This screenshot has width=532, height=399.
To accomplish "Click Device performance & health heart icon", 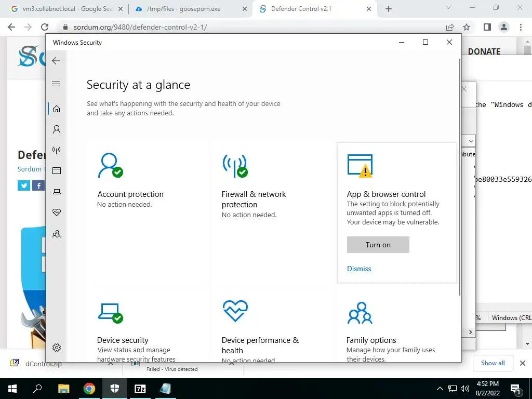I will click(235, 311).
